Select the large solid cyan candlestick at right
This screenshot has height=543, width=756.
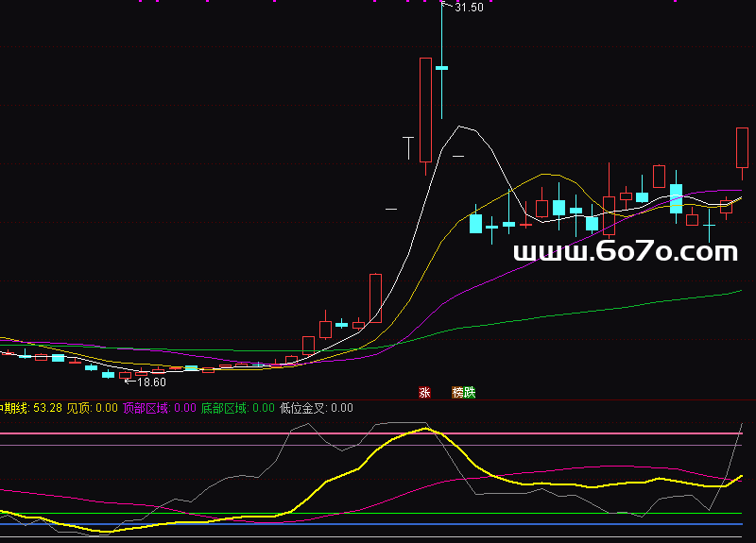click(676, 198)
